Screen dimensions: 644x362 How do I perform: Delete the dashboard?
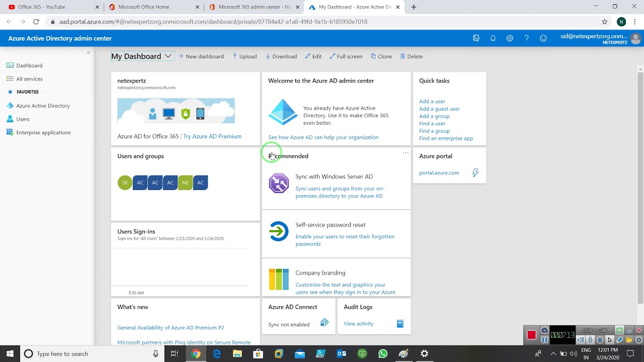(x=412, y=56)
